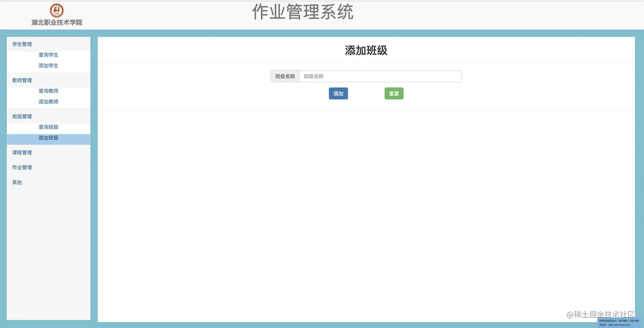Screen dimensions: 644x328
Task: Click the green 重置 reset button
Action: click(394, 93)
